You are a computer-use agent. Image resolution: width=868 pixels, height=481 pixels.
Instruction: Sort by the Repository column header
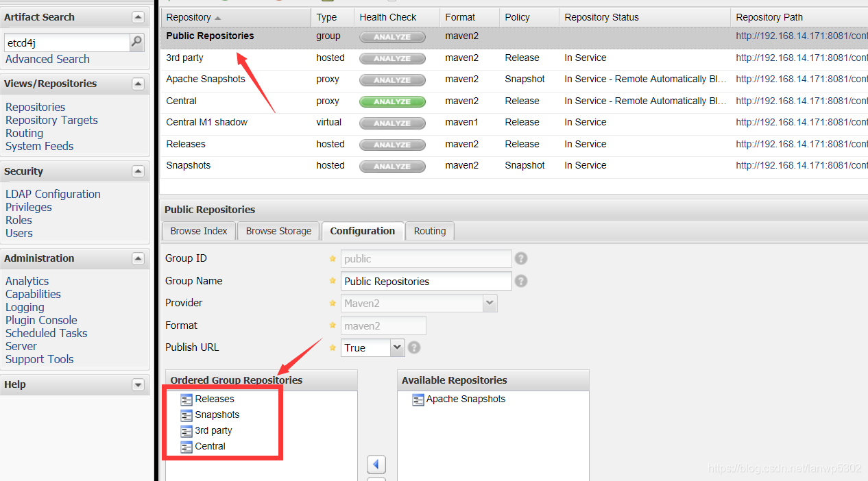click(236, 17)
